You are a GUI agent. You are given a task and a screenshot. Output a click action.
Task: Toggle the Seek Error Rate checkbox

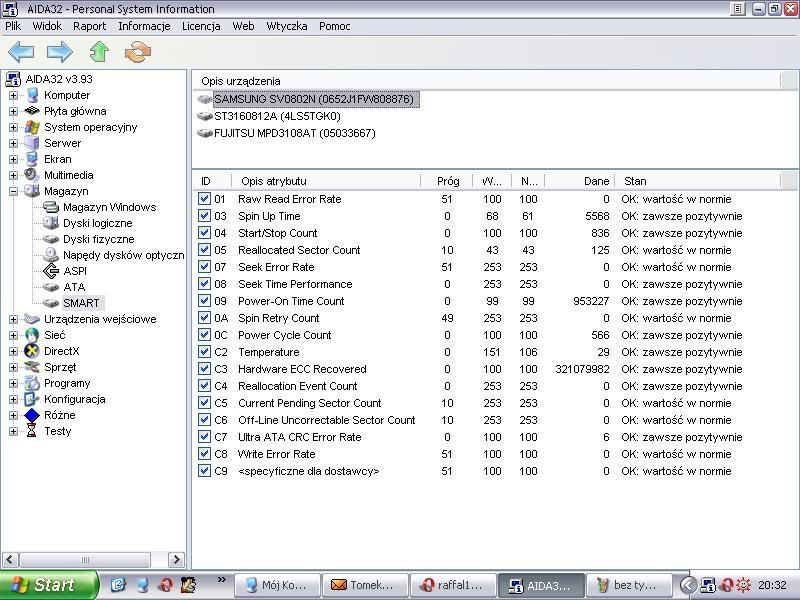pos(205,267)
